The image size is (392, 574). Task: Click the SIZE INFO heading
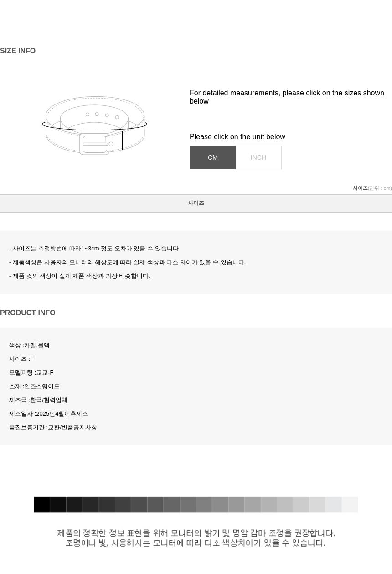click(x=18, y=51)
